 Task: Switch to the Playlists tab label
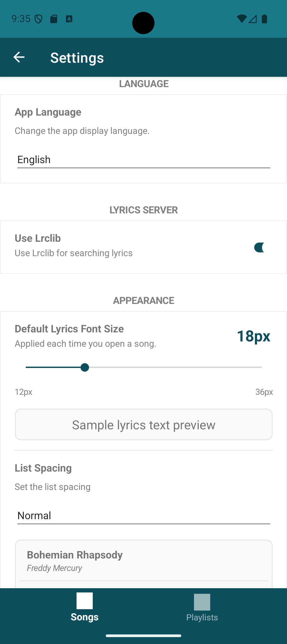click(202, 617)
